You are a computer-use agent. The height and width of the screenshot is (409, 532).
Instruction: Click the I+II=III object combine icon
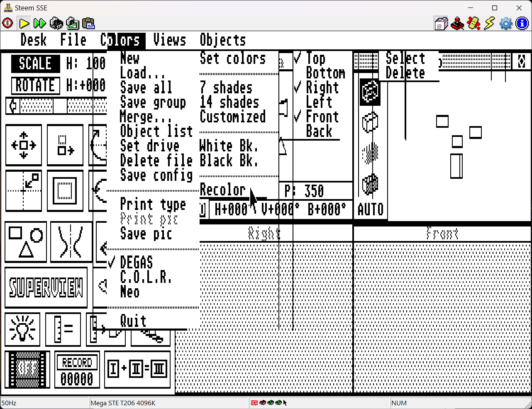point(137,369)
